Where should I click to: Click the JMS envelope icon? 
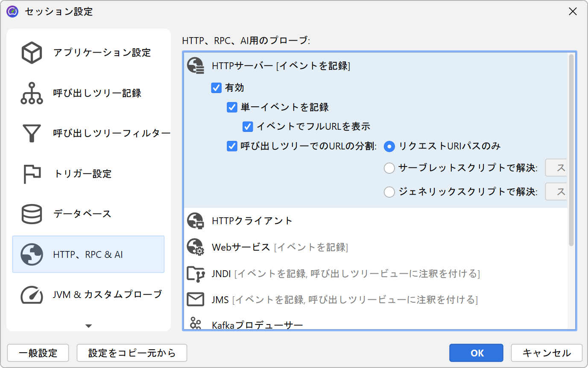(196, 300)
